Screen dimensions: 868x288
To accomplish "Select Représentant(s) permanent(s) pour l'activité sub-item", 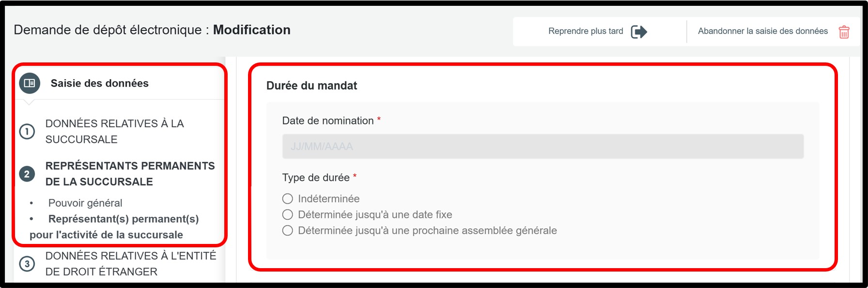I will click(x=123, y=219).
